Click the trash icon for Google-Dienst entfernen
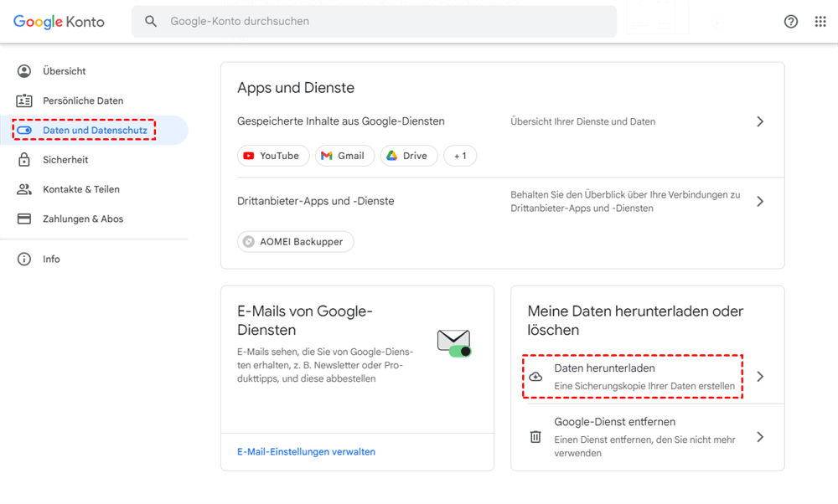The image size is (838, 504). click(535, 437)
